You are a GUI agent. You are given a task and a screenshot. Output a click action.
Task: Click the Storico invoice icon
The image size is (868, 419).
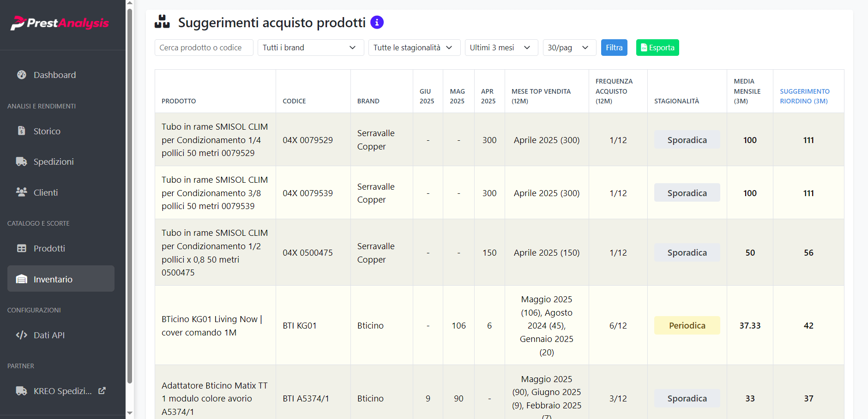click(22, 131)
